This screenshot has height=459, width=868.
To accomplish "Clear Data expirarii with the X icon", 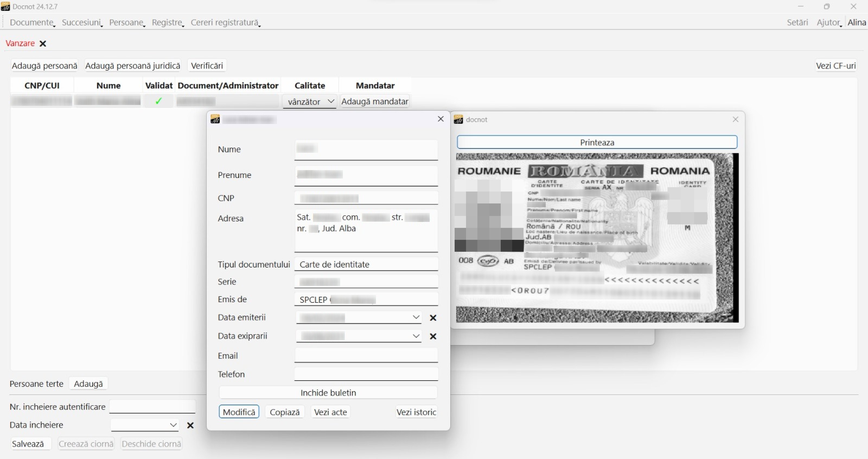I will click(433, 336).
